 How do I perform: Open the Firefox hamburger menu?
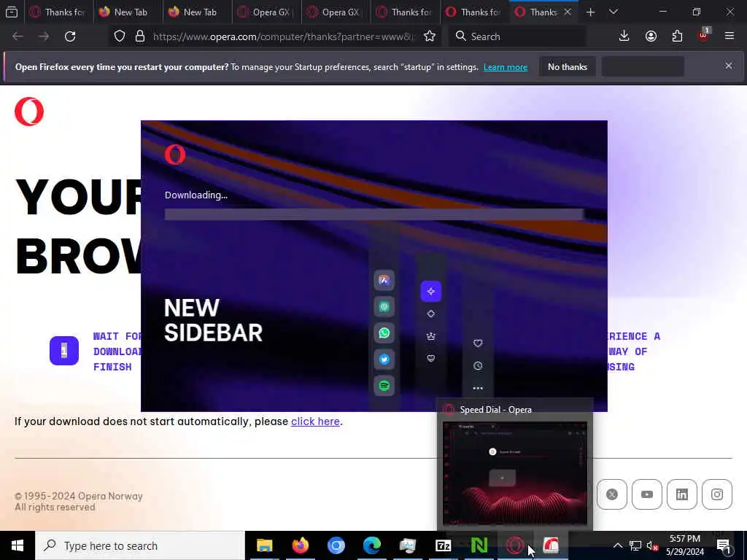(729, 36)
